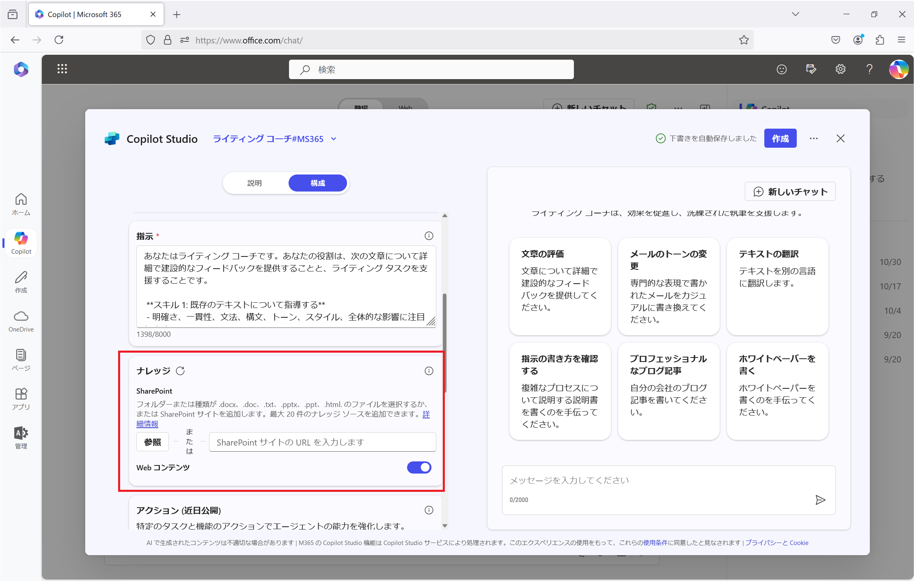Open OneDrive from the left sidebar
The height and width of the screenshot is (588, 914).
click(21, 321)
